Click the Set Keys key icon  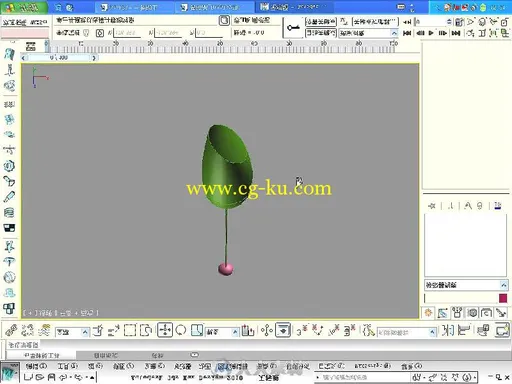tap(293, 27)
